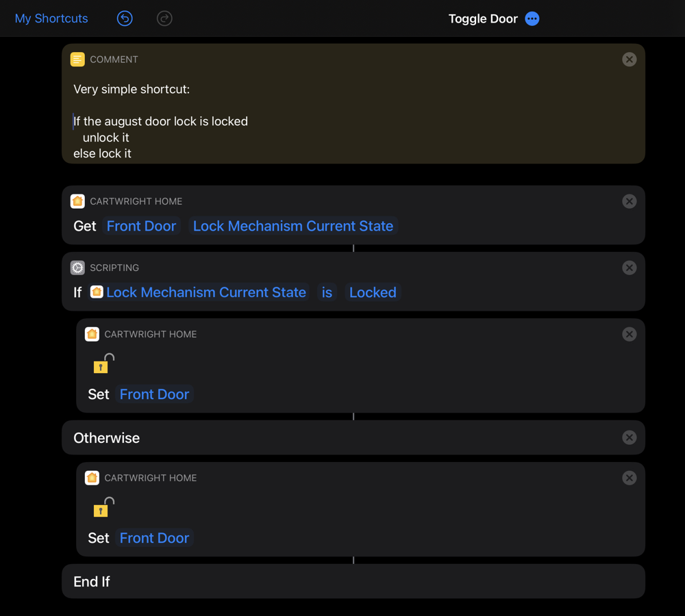
Task: Remove the Scripting If action
Action: click(629, 268)
